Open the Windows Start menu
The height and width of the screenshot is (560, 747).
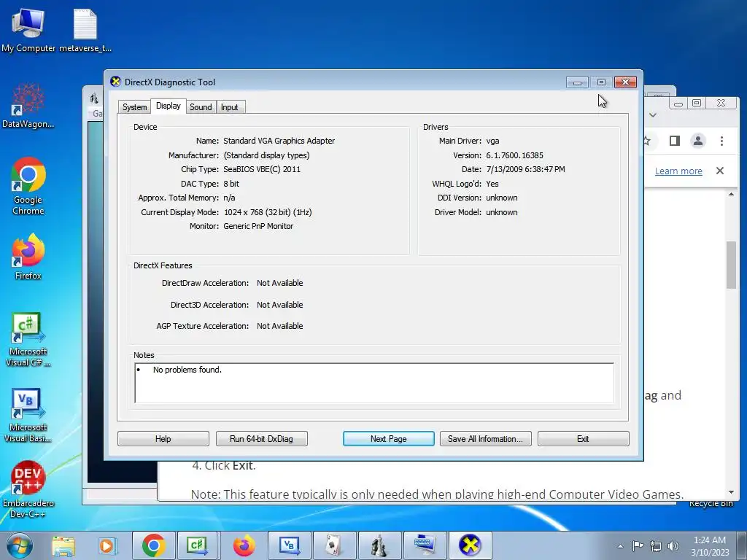coord(19,545)
